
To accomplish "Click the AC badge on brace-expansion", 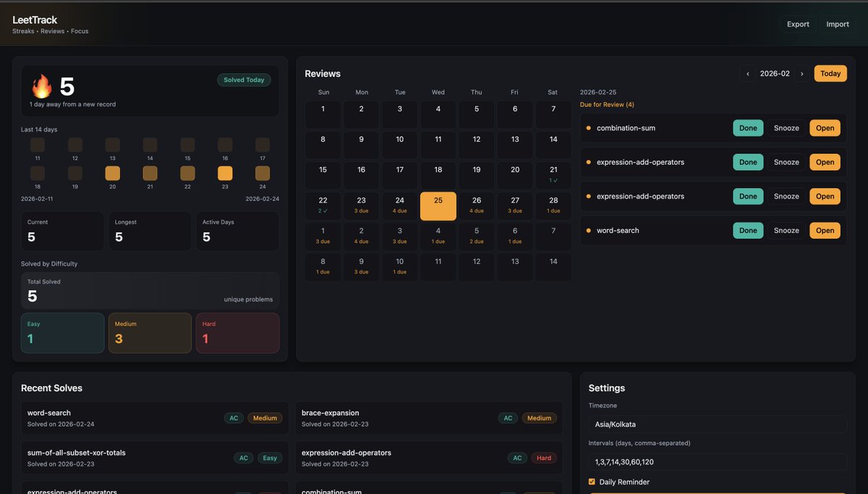I will pyautogui.click(x=508, y=418).
